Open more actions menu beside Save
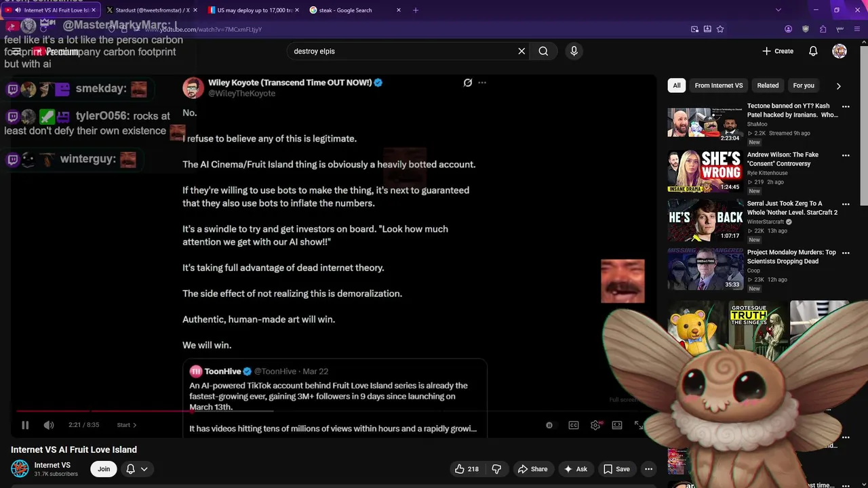This screenshot has height=488, width=868. [648, 469]
